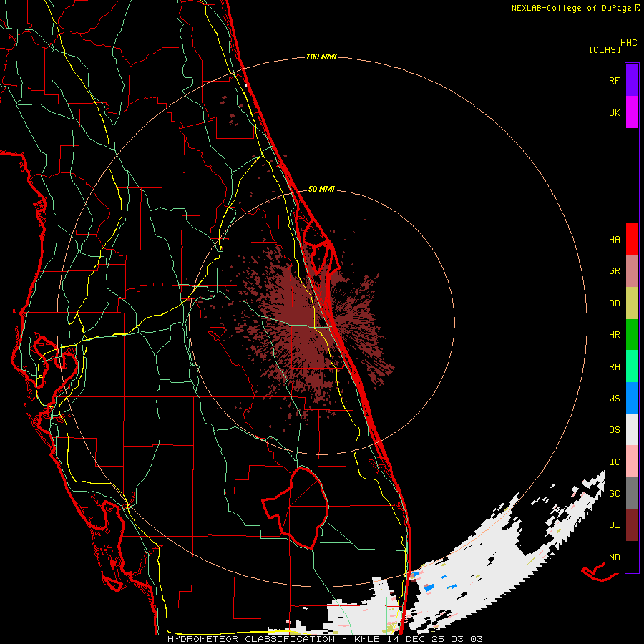Click the RF legend label
The image size is (644, 644).
614,80
